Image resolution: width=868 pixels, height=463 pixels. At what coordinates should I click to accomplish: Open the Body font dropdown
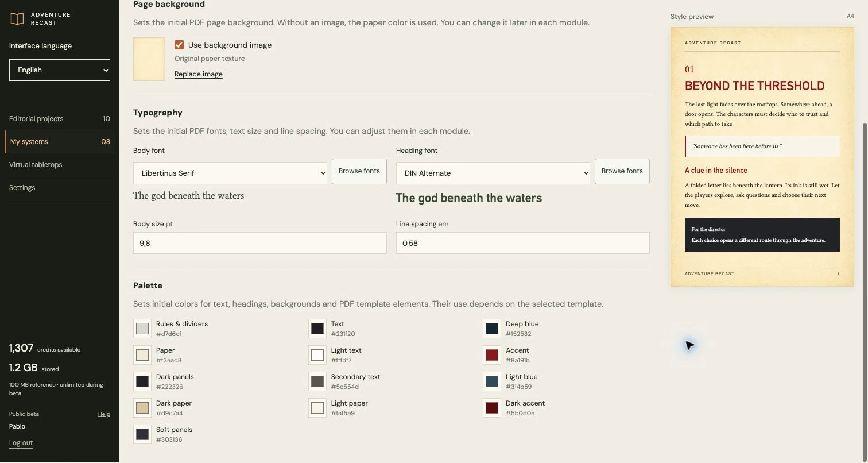[x=230, y=173]
